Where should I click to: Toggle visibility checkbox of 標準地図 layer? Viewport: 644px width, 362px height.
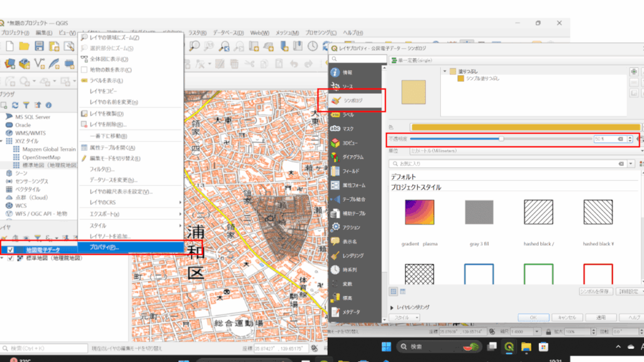[x=10, y=258]
